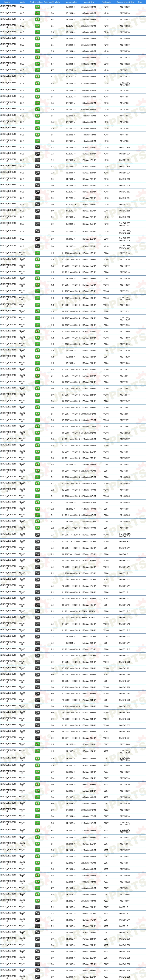Click engine code cell OM 646.811, OM 646.812
The image size is (146, 980).
(125, 535)
